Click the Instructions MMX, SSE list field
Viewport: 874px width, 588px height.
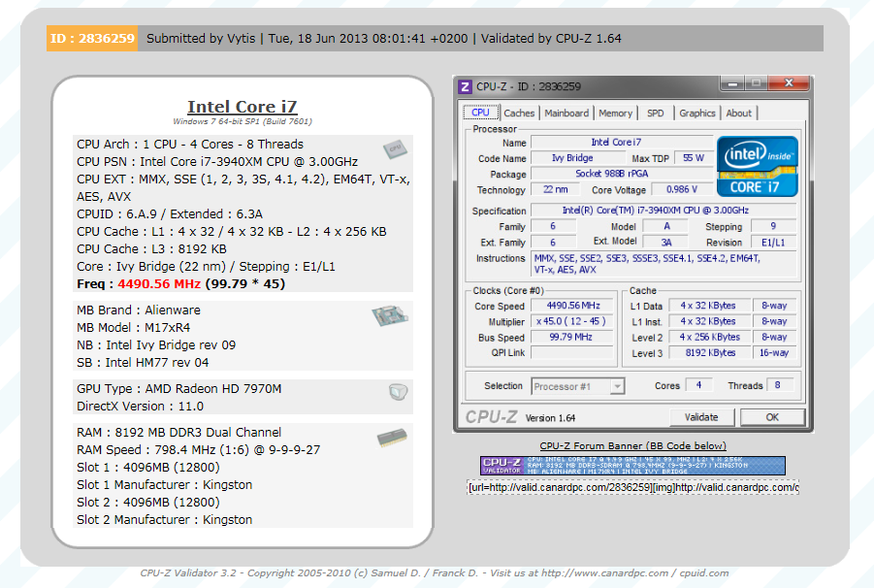[x=664, y=264]
